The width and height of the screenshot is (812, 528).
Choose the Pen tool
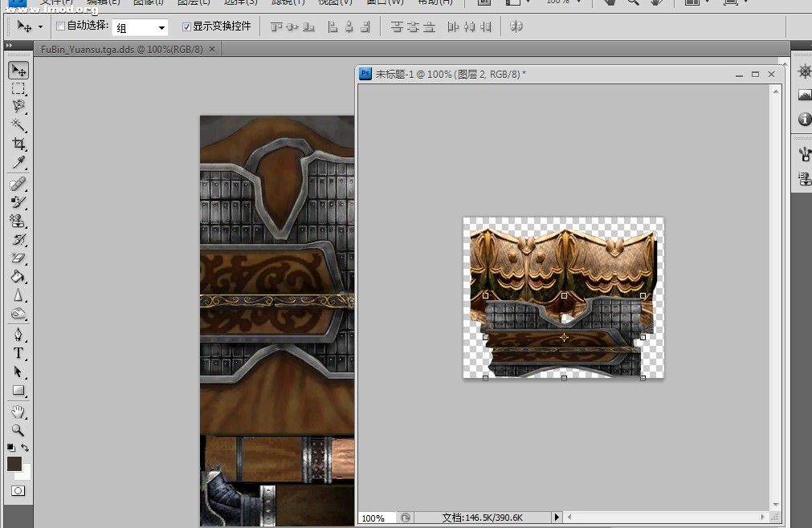point(18,335)
